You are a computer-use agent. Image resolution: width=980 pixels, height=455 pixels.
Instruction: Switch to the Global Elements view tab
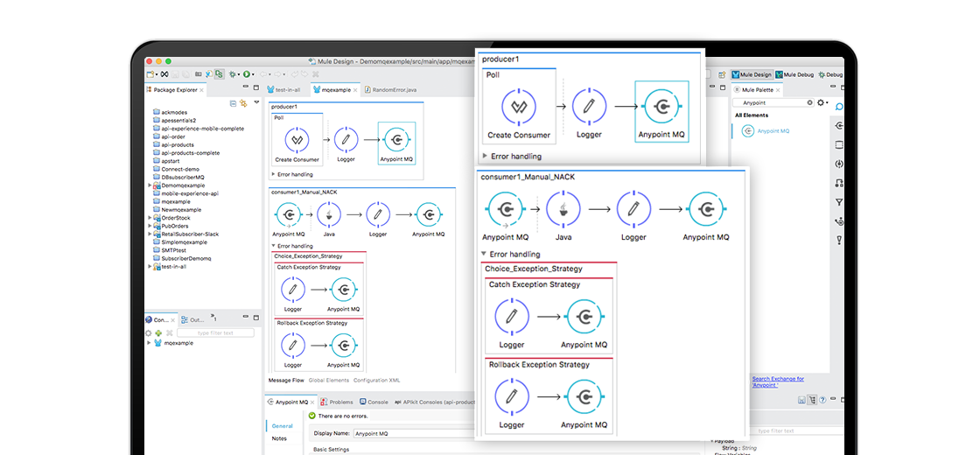tap(329, 380)
